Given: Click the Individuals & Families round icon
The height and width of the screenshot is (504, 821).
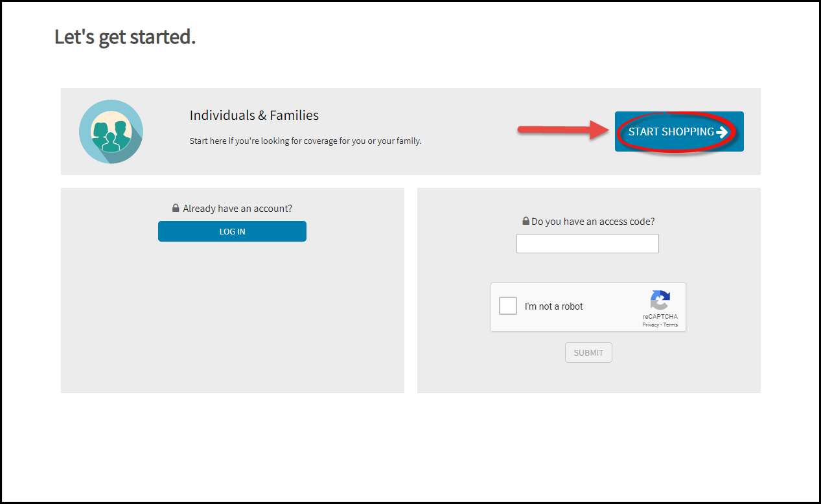Looking at the screenshot, I should 111,132.
